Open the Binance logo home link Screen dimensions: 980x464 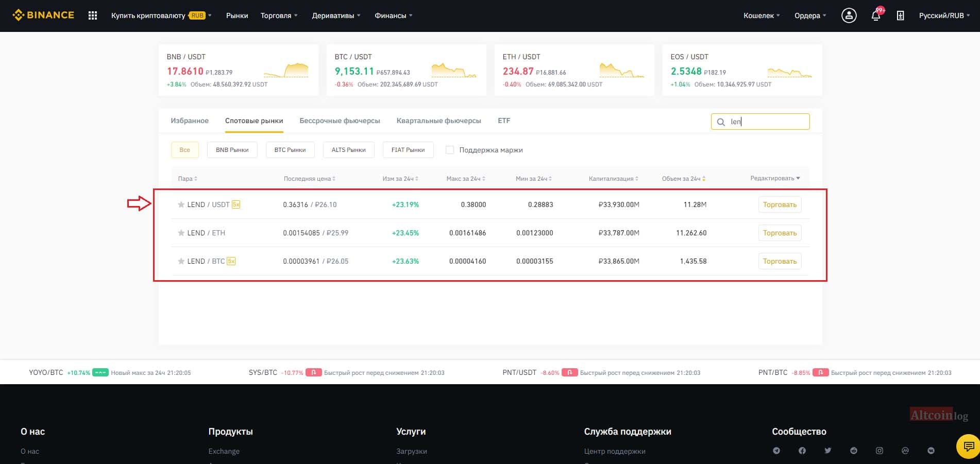(43, 15)
